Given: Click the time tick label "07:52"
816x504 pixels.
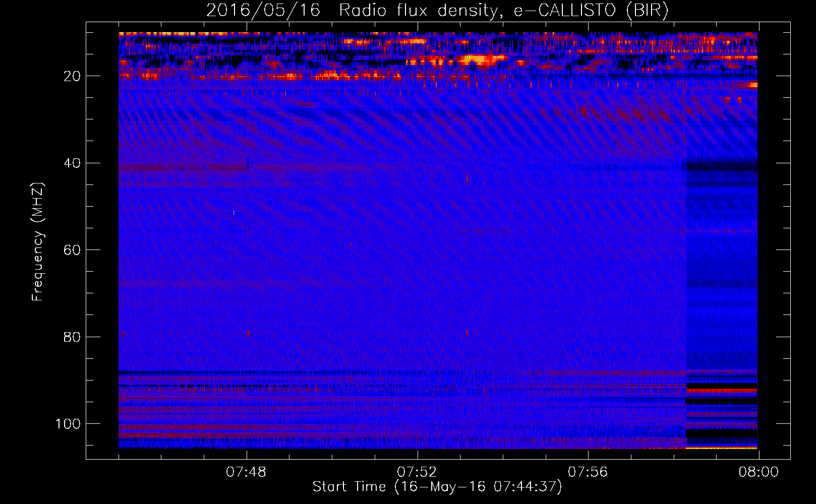Looking at the screenshot, I should point(417,472).
